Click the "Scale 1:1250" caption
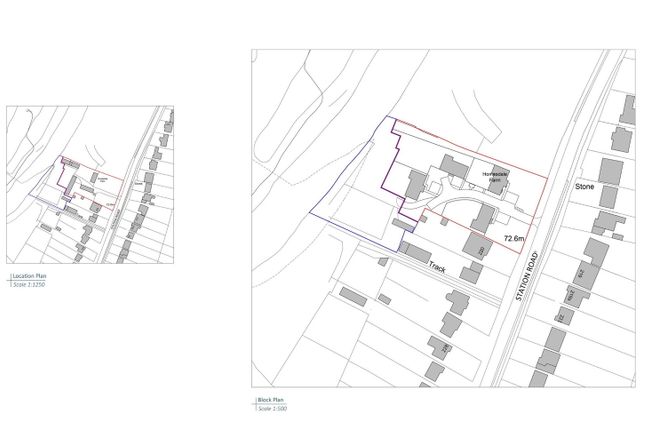This screenshot has height=430, width=645. coord(29,284)
